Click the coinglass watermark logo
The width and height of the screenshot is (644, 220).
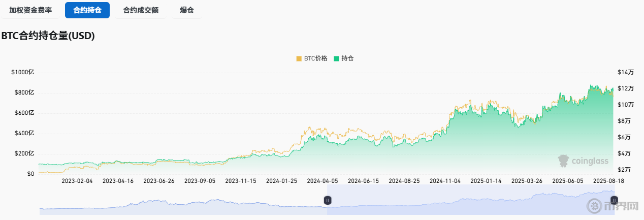583,161
